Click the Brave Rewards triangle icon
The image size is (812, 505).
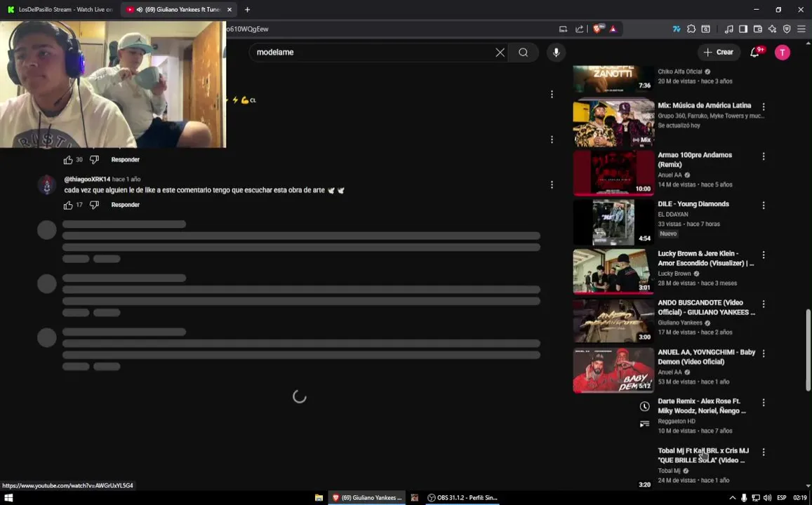pos(613,29)
